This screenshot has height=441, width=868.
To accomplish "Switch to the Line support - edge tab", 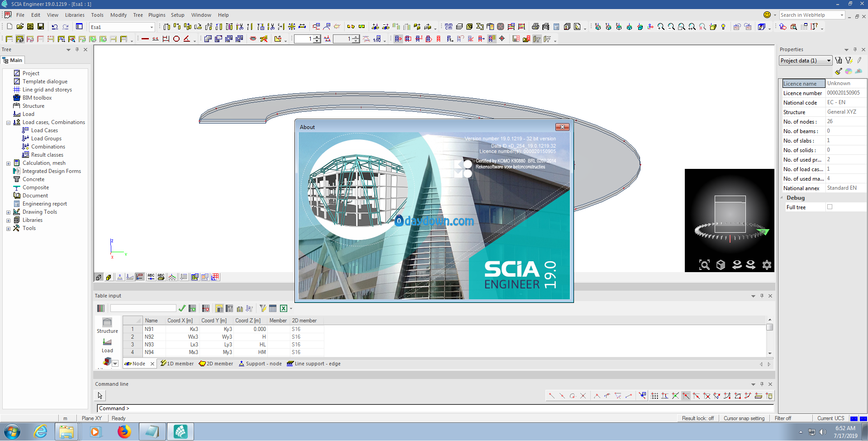I will 314,364.
